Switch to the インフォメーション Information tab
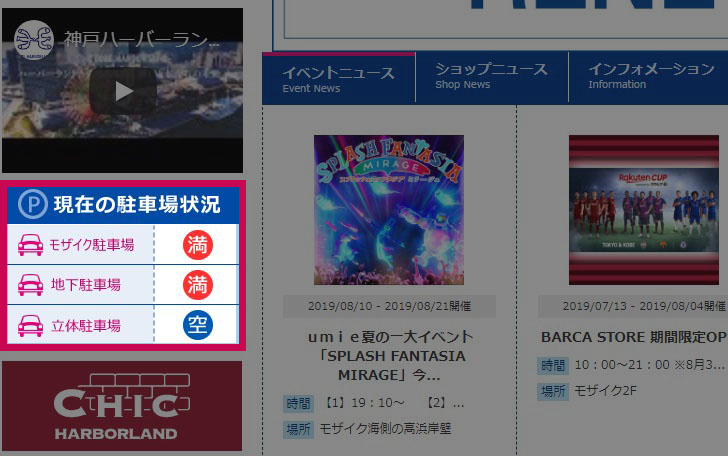The height and width of the screenshot is (456, 728). pos(649,77)
